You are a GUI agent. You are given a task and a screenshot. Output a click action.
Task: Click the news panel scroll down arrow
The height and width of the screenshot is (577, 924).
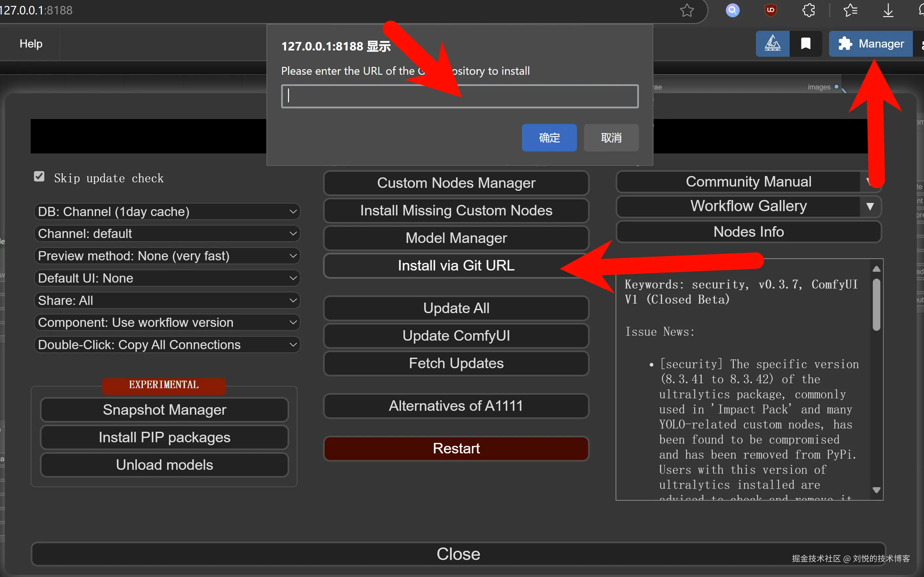[x=876, y=490]
